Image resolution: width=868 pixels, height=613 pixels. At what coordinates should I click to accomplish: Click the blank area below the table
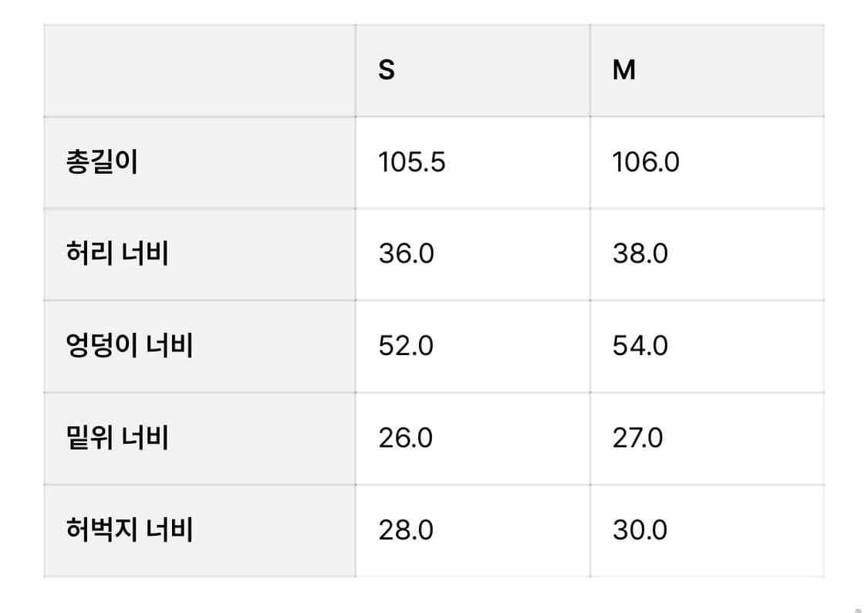(x=432, y=596)
